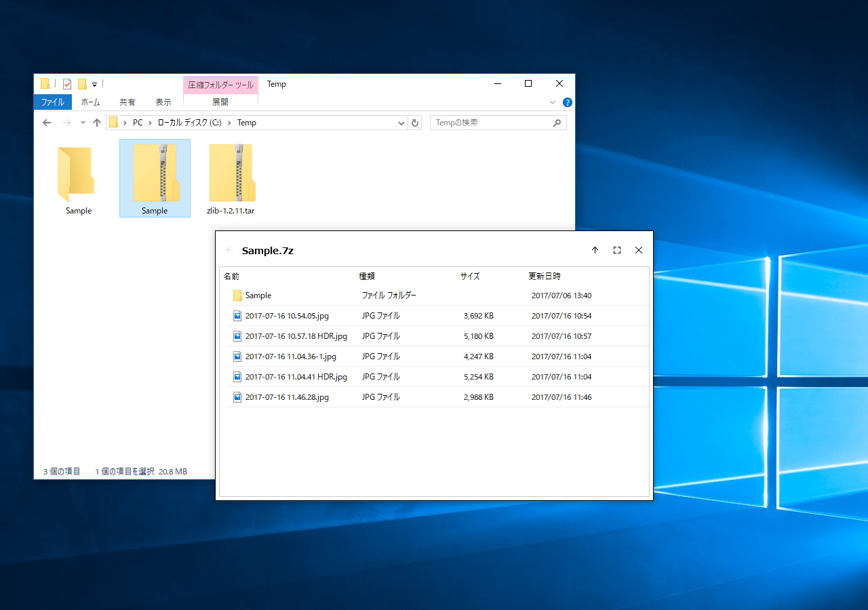Image resolution: width=868 pixels, height=610 pixels.
Task: Click the file name 2017-07-16 11.04.41 HDR.jpg
Action: 296,377
